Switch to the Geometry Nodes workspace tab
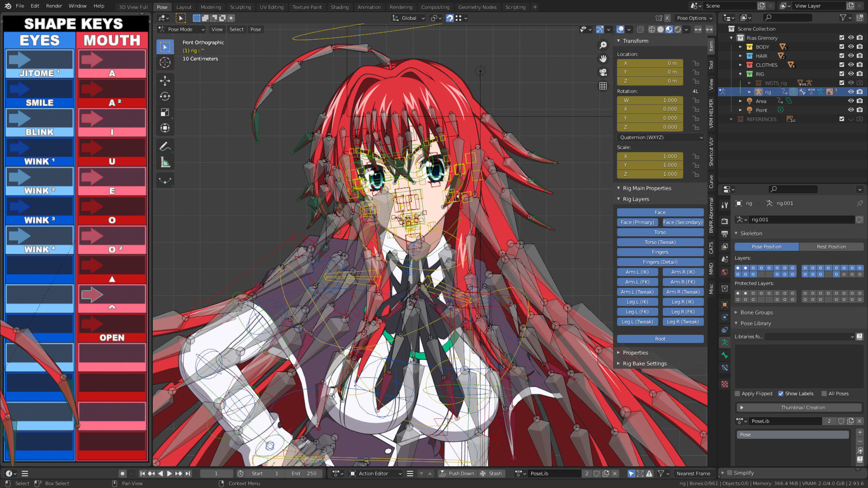Screen dimensions: 868x488 tap(477, 7)
